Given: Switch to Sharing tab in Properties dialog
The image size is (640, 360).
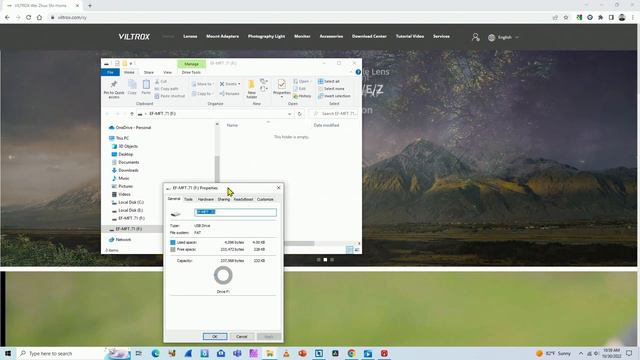Looking at the screenshot, I should point(223,200).
